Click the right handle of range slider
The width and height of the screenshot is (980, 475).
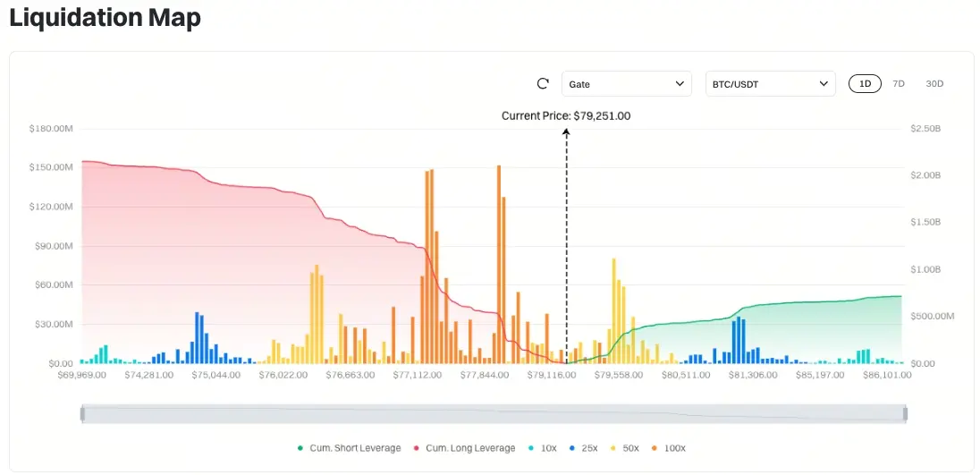point(906,414)
